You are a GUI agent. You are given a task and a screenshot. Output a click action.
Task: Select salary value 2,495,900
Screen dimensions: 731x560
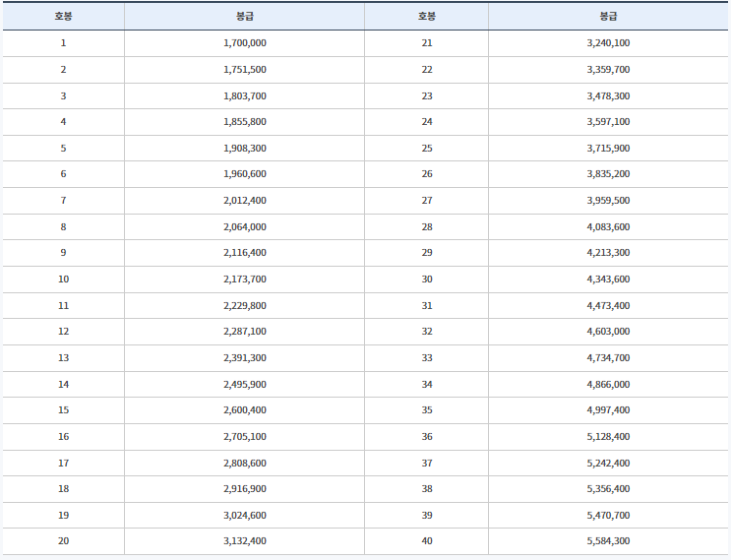coord(245,385)
